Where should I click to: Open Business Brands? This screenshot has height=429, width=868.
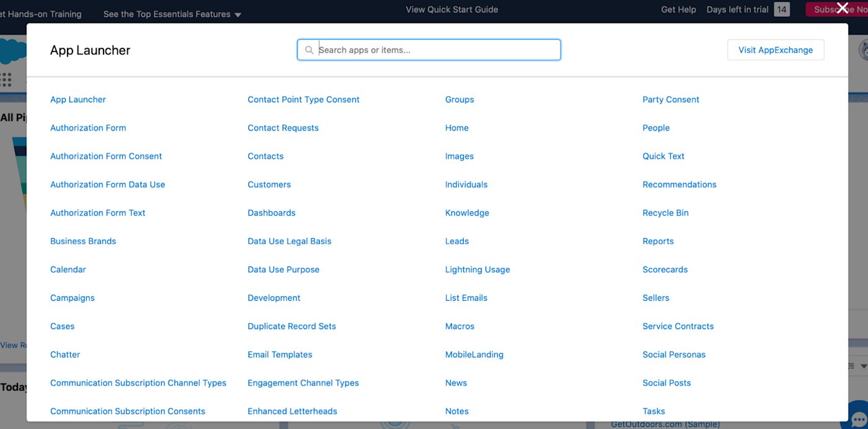coord(83,241)
